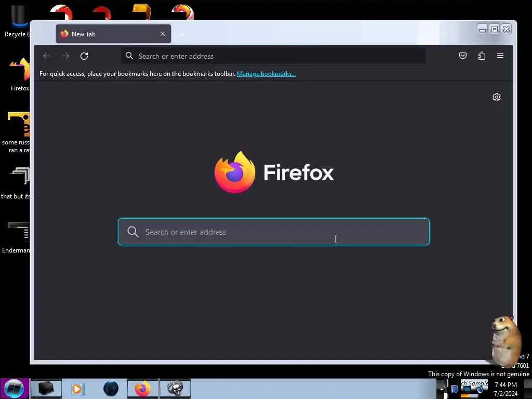The image size is (532, 399).
Task: Go forward using the forward arrow
Action: point(65,56)
